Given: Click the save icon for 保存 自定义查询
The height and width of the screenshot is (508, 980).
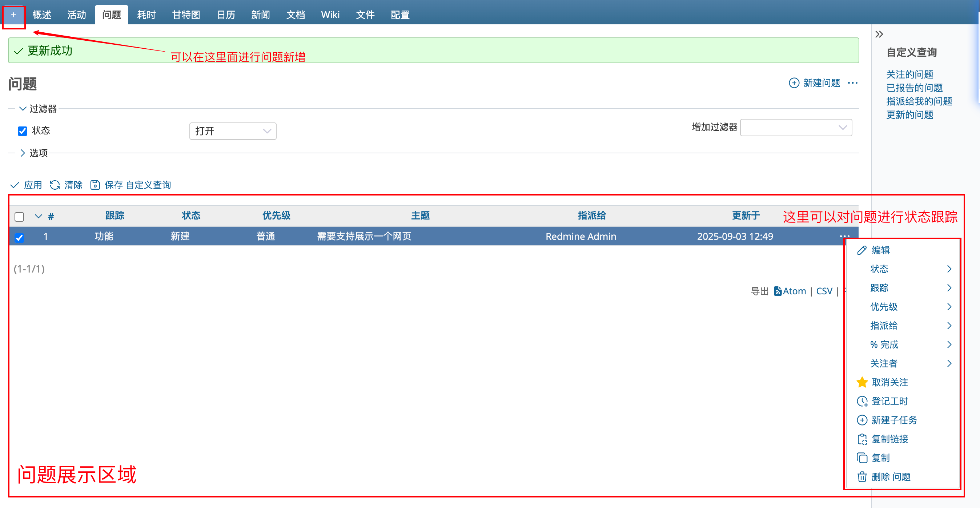Looking at the screenshot, I should (x=95, y=185).
